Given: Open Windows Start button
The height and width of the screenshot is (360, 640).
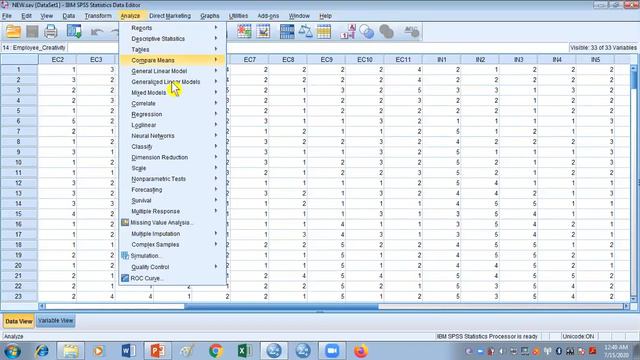Looking at the screenshot, I should 12,351.
